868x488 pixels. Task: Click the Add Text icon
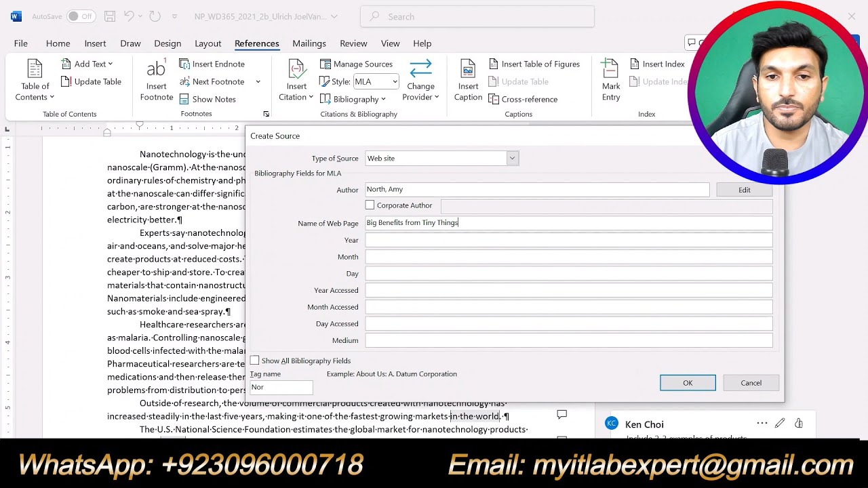(66, 64)
